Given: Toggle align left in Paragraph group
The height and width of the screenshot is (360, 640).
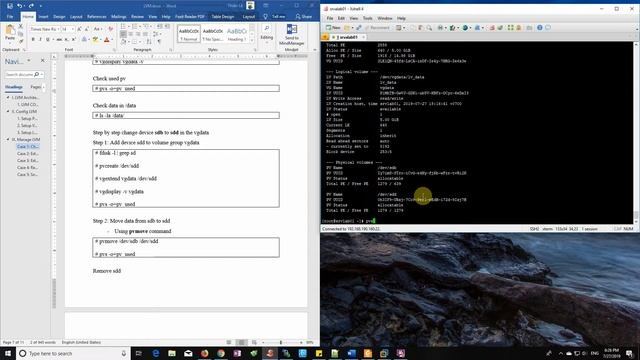Looking at the screenshot, I should (x=123, y=34).
